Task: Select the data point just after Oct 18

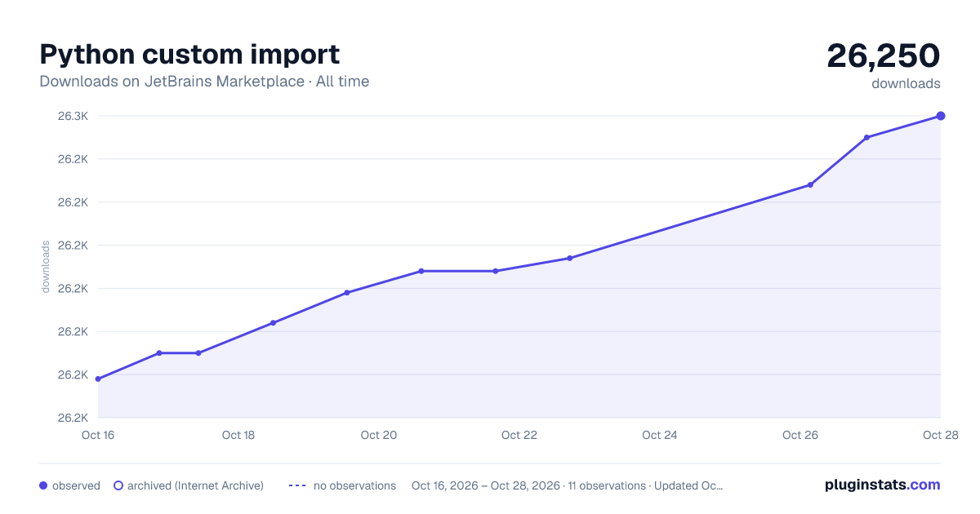Action: click(x=273, y=323)
